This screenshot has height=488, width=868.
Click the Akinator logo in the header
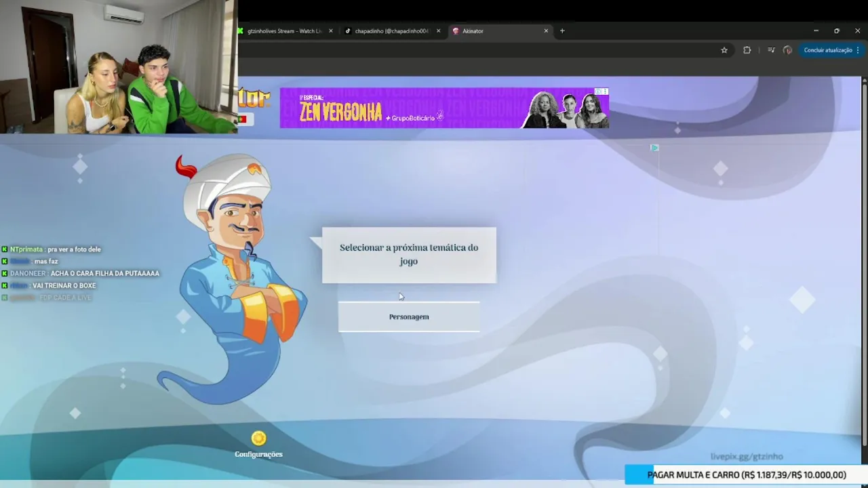(x=254, y=99)
